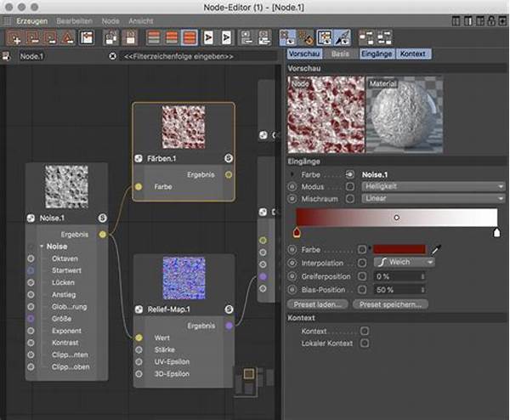Collapse the Noise group in Noise.1 node
This screenshot has width=510, height=420.
tap(42, 247)
